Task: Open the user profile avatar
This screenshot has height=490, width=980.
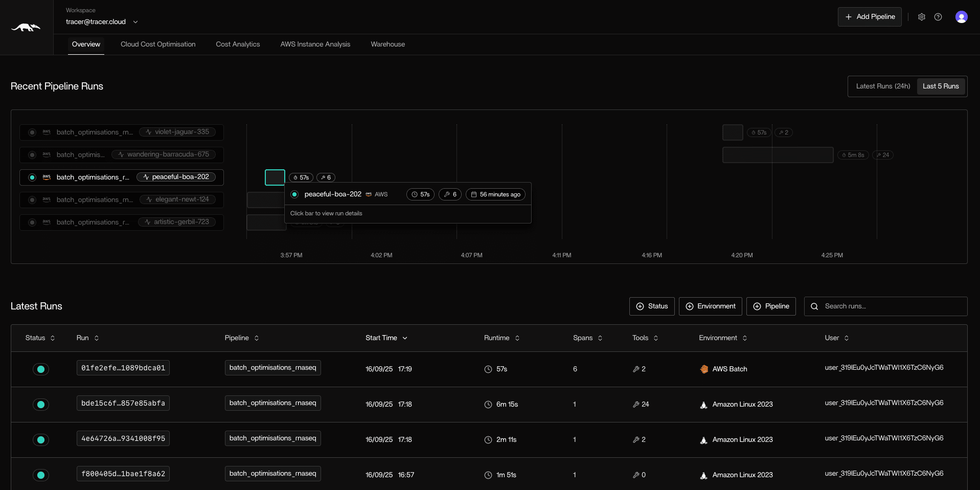Action: tap(961, 17)
